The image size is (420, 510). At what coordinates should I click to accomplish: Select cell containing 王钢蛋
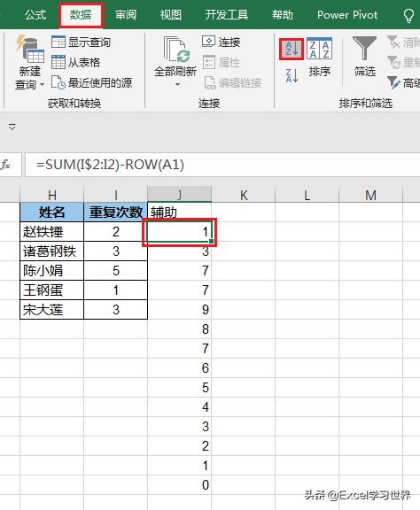pyautogui.click(x=51, y=290)
